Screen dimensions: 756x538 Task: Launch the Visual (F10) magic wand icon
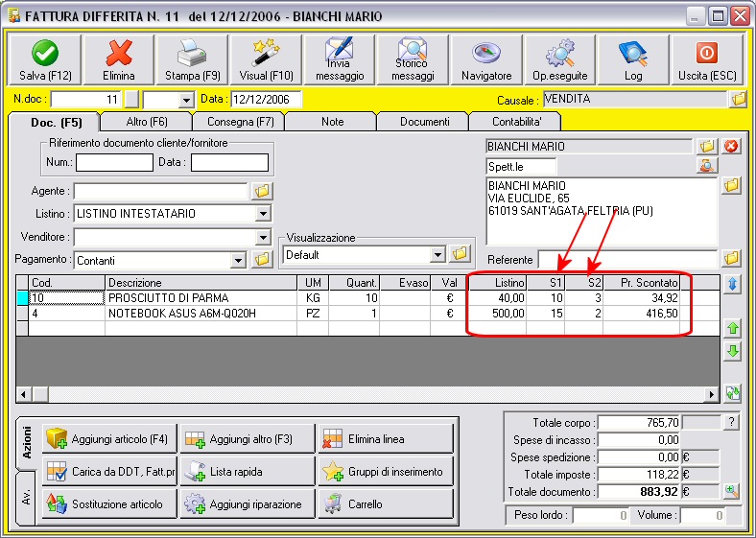266,53
